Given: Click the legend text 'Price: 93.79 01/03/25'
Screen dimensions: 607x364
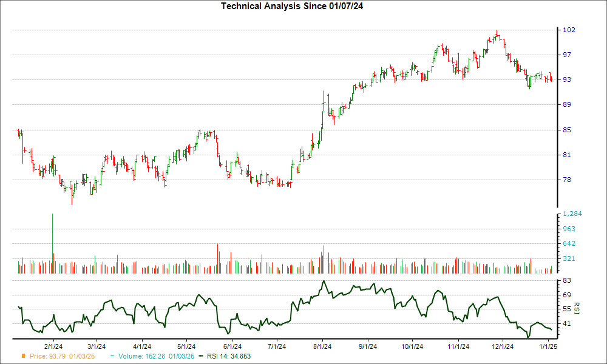Looking at the screenshot, I should [x=62, y=356].
